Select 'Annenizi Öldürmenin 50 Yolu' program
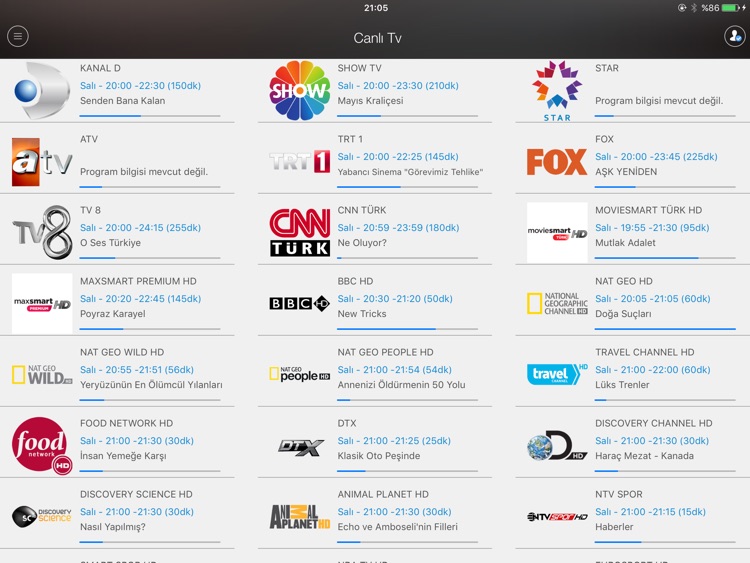The image size is (750, 563). (x=401, y=385)
